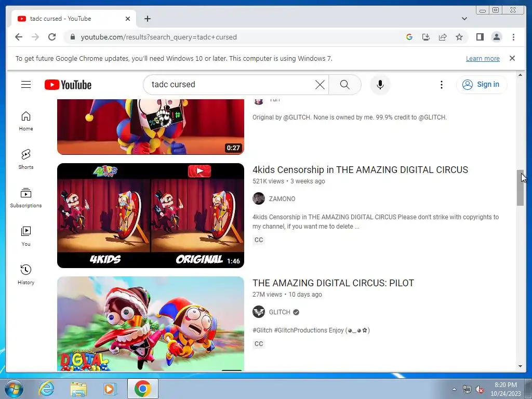Click '521K views' text
The image size is (532, 399).
coord(268,181)
